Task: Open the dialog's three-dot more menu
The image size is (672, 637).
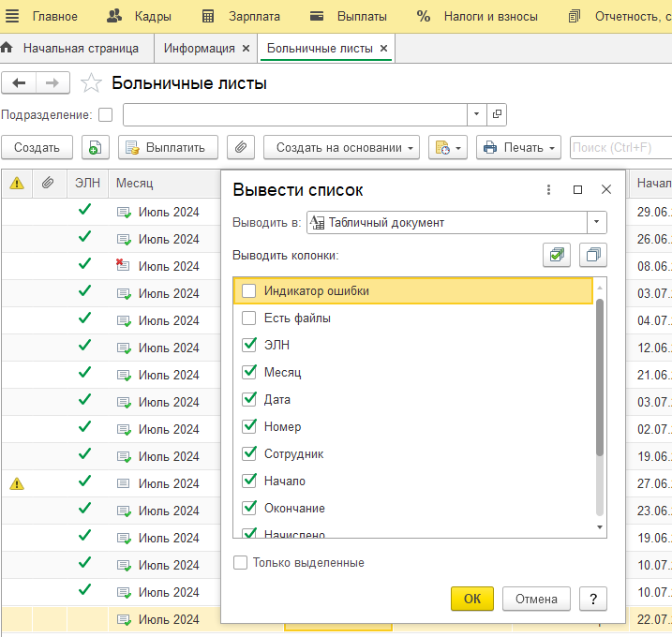Action: pos(548,189)
